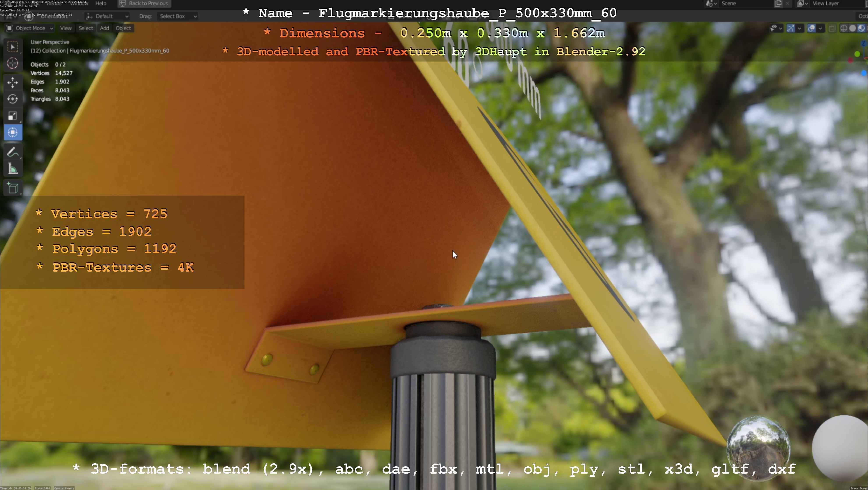
Task: Select the Annotate pencil tool
Action: [13, 152]
